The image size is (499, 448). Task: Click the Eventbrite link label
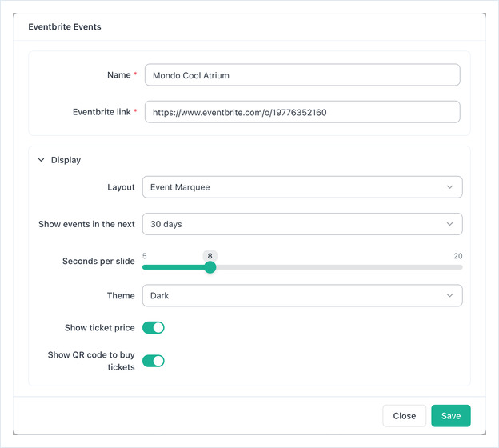pos(102,112)
